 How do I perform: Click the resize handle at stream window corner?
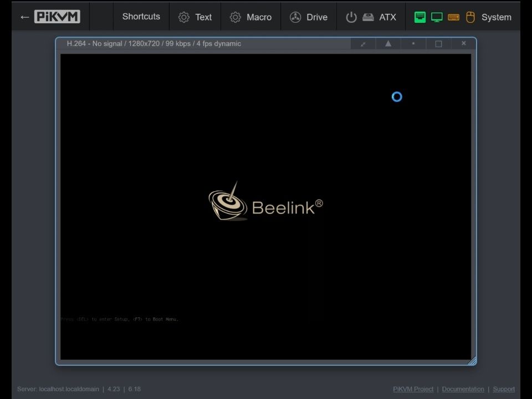(x=472, y=361)
